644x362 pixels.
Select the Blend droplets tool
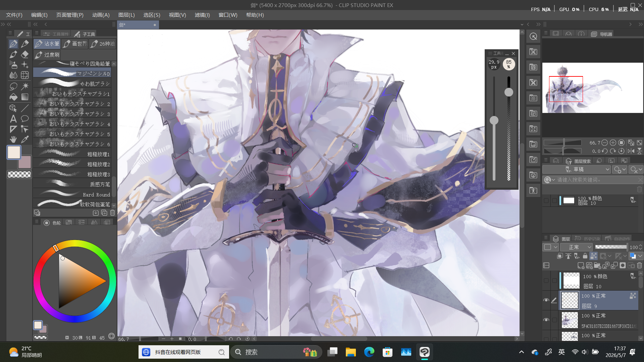(13, 75)
